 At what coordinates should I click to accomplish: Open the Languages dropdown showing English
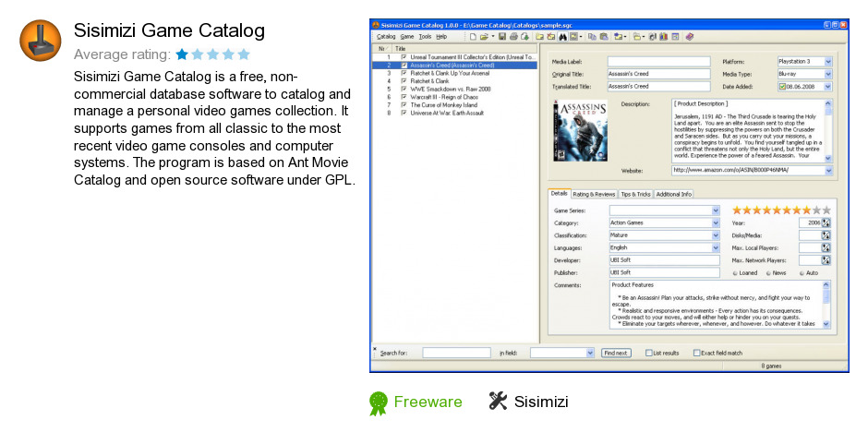click(x=716, y=248)
